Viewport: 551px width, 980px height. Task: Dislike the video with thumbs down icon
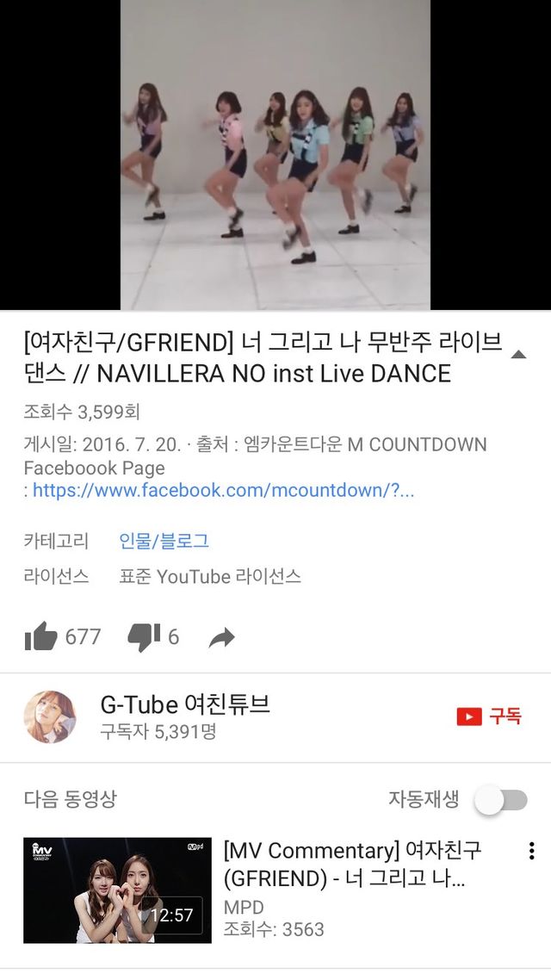pyautogui.click(x=144, y=637)
